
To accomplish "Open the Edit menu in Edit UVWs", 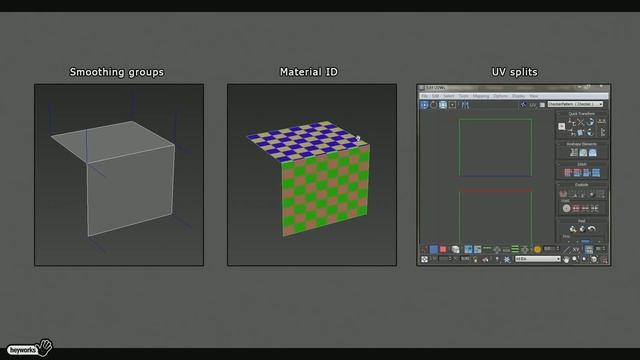I will click(x=436, y=96).
